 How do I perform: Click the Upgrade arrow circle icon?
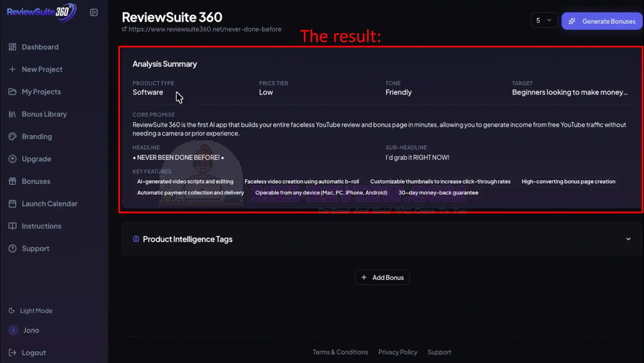coord(12,159)
